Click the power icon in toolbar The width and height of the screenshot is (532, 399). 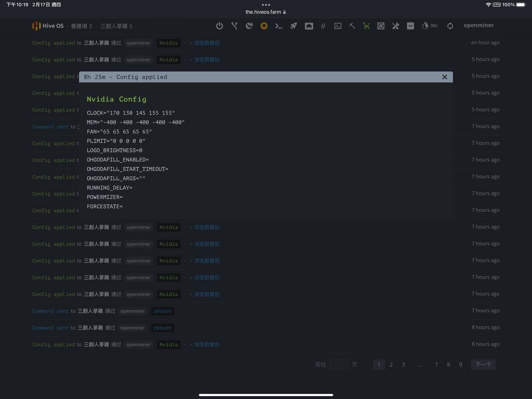219,26
